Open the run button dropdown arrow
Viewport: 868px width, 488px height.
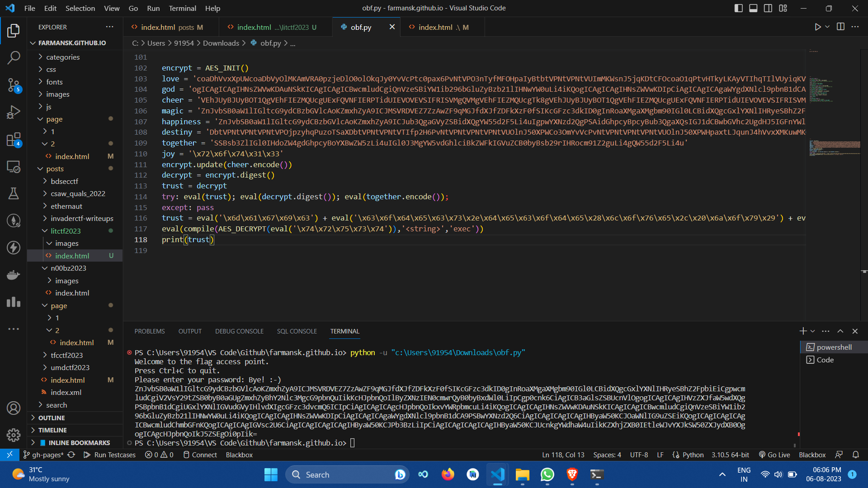827,27
